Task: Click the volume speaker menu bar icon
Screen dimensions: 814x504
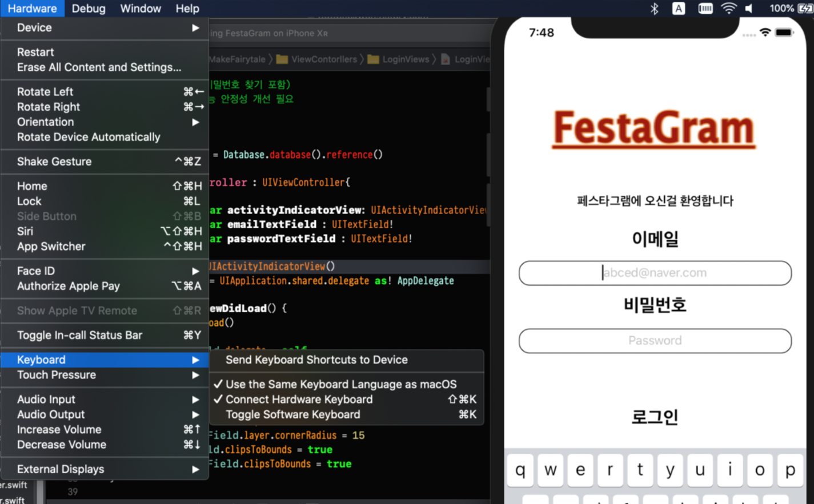Action: (x=749, y=9)
